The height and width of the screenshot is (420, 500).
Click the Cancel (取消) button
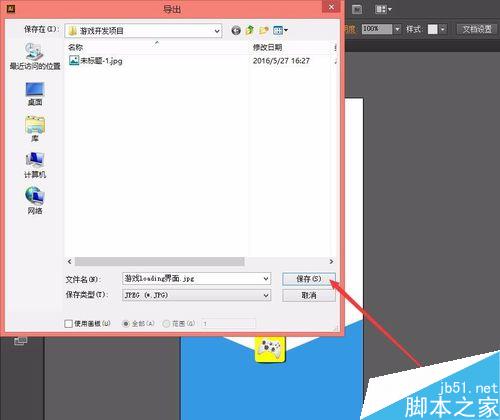click(309, 295)
